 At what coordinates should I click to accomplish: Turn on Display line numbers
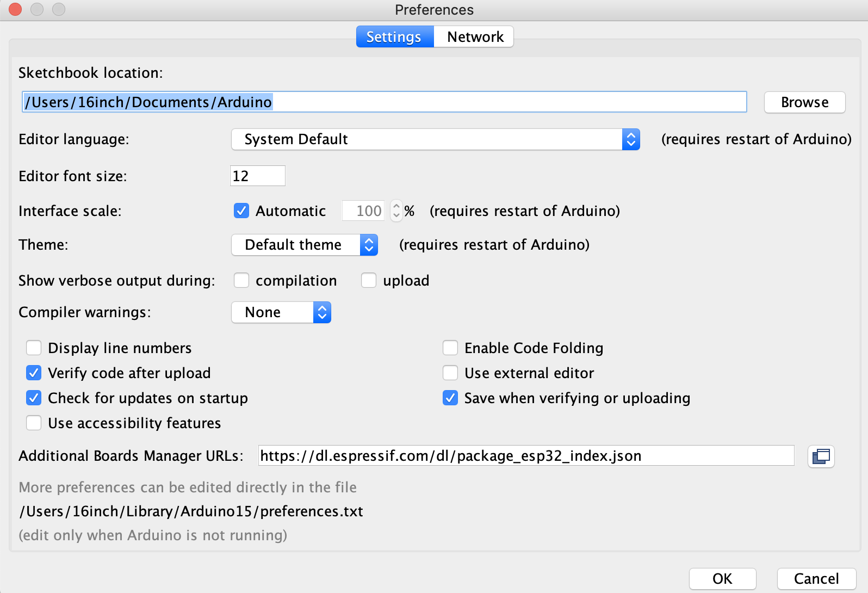[34, 348]
